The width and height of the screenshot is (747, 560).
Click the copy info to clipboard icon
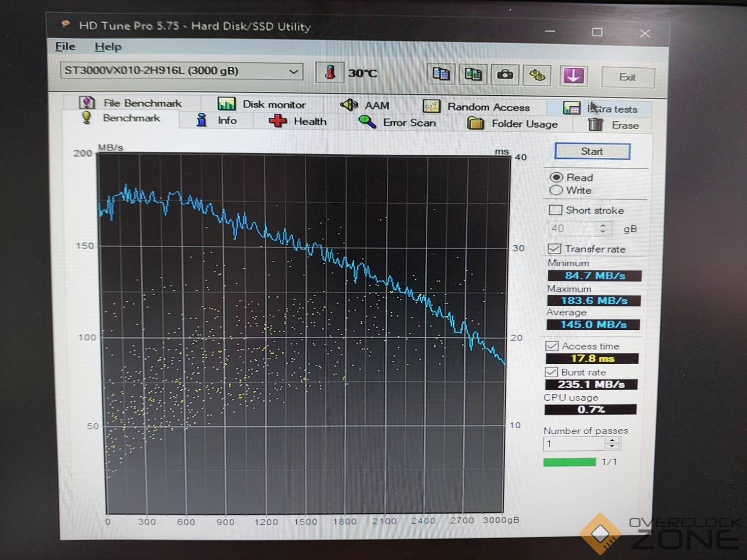click(x=441, y=74)
